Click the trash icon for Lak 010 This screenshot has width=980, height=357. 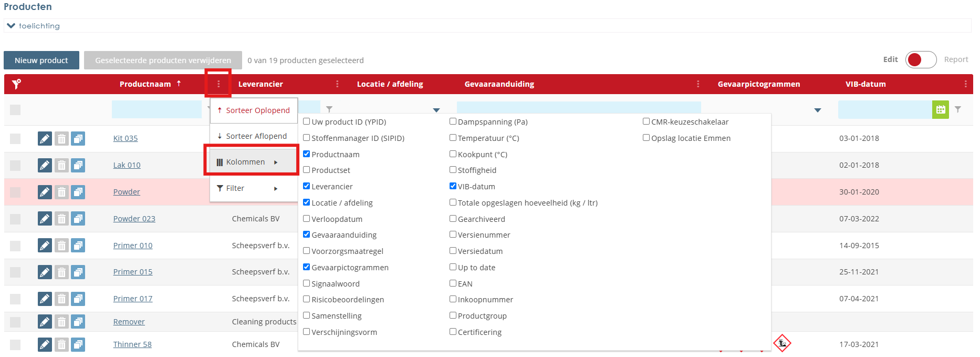(x=61, y=166)
